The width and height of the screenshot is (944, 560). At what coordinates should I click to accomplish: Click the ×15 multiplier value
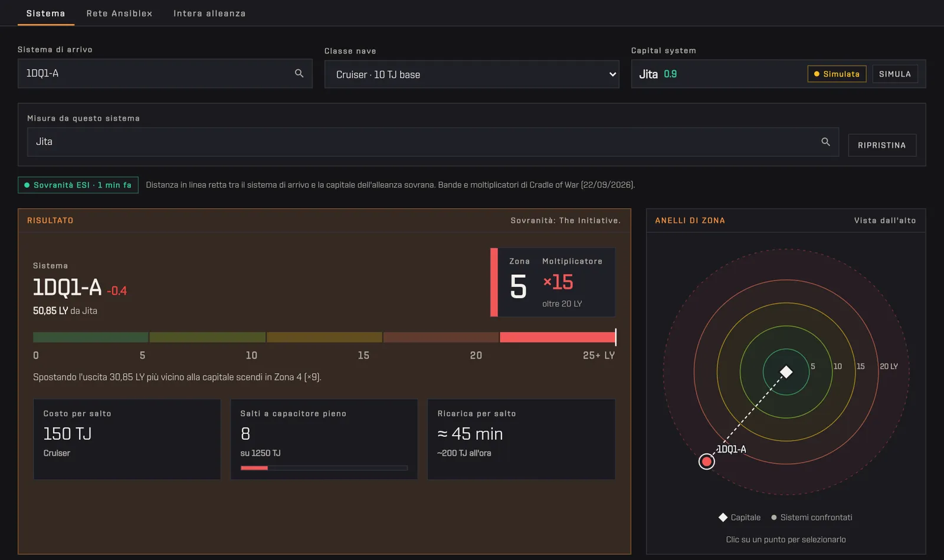558,282
